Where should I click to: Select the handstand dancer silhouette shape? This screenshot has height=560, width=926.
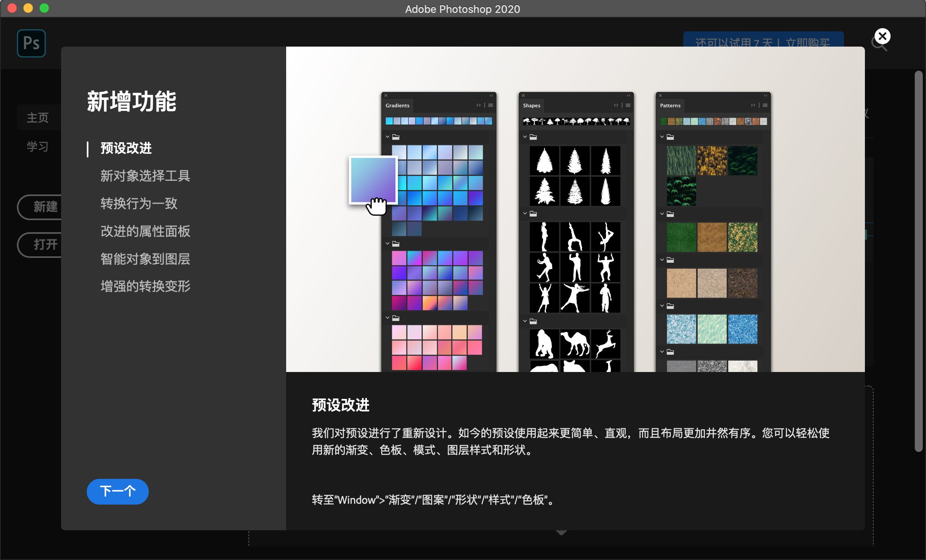click(x=606, y=237)
